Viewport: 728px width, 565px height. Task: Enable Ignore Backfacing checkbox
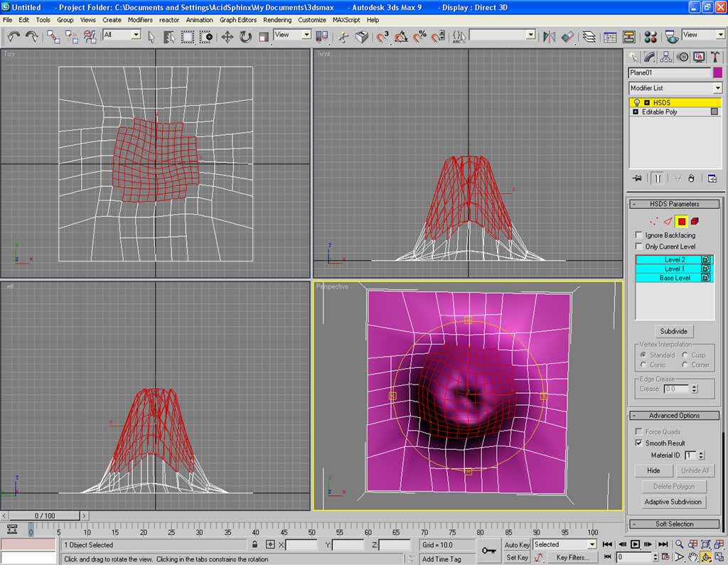point(638,235)
